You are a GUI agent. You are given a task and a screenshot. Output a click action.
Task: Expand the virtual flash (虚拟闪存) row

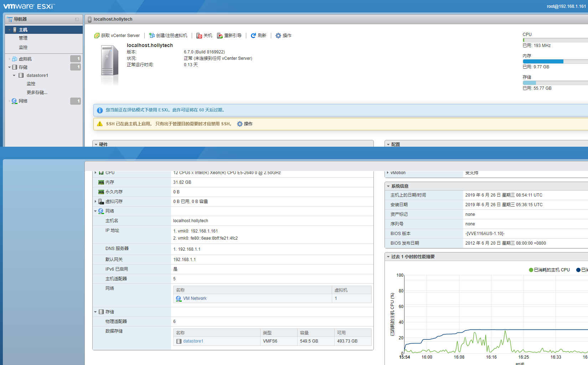tap(96, 202)
